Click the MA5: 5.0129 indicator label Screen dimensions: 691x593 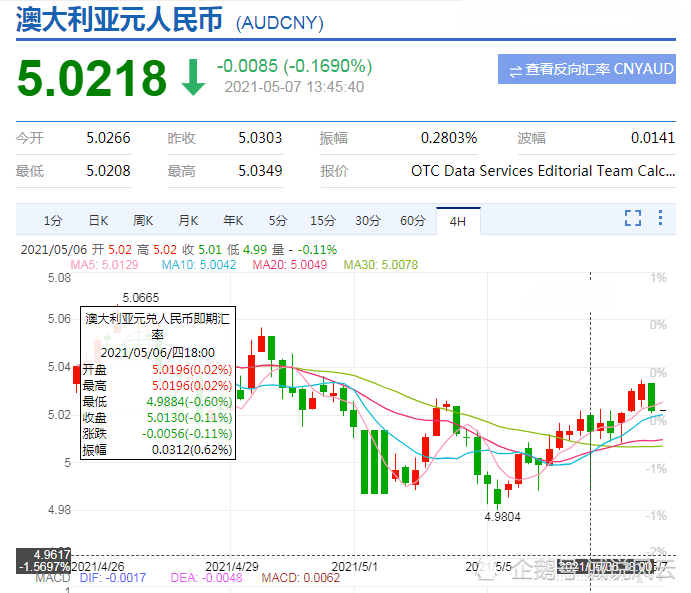click(104, 265)
